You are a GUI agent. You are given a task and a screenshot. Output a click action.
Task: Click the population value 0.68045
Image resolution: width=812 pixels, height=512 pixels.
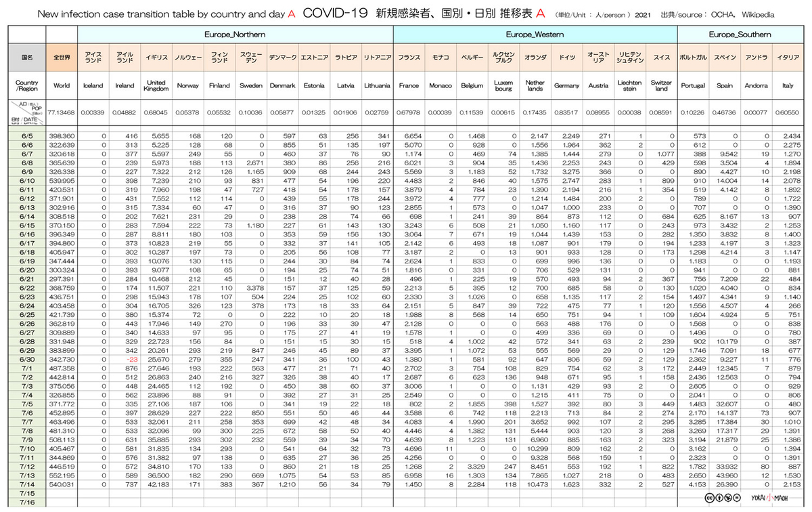click(x=156, y=113)
